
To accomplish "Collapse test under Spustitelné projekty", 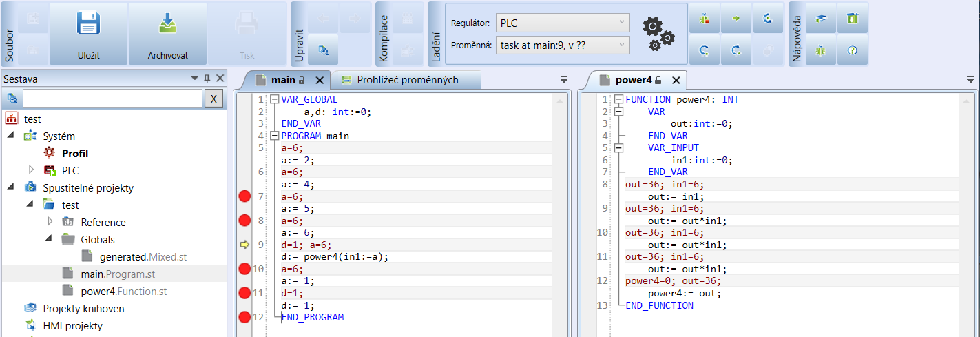I will pos(30,204).
